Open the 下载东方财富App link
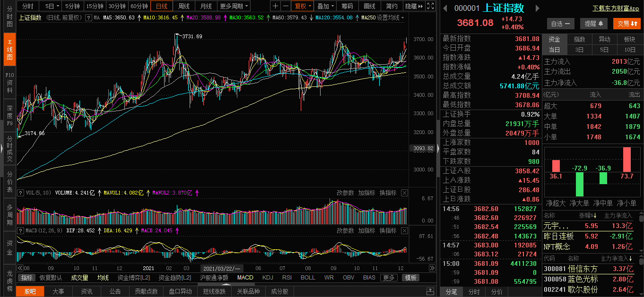 pyautogui.click(x=616, y=8)
